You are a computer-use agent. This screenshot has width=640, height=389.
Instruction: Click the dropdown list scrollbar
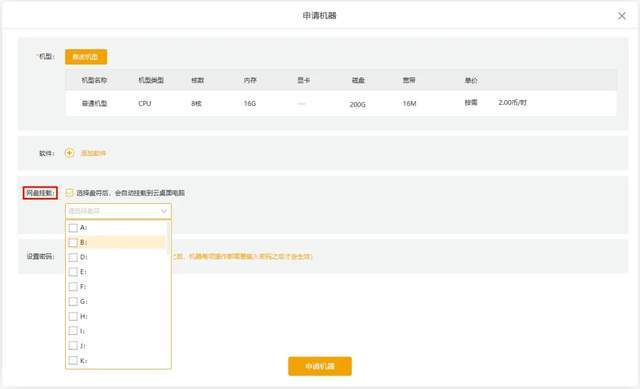click(x=168, y=238)
